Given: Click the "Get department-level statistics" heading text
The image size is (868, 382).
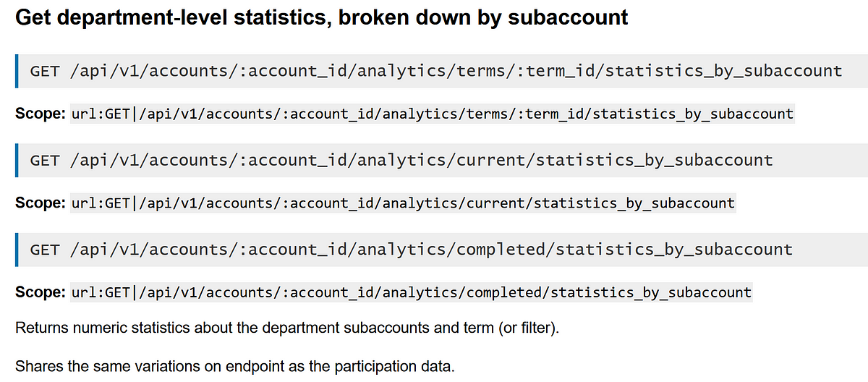Looking at the screenshot, I should tap(171, 17).
